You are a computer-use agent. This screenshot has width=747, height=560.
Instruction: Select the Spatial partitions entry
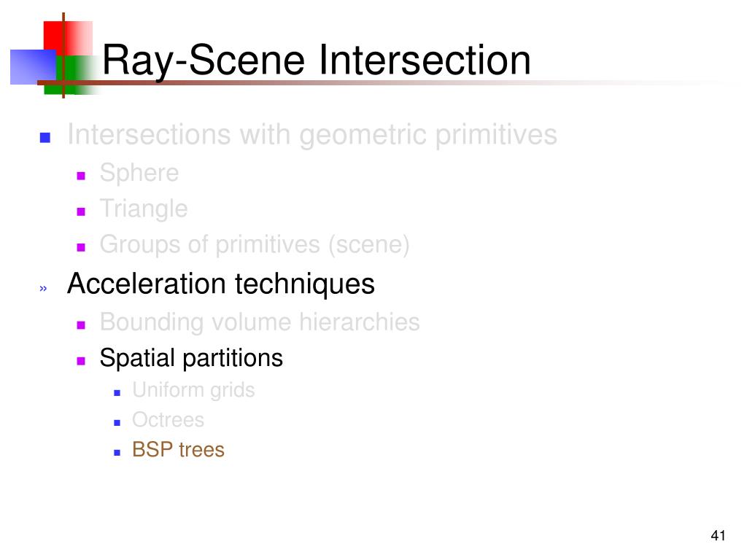191,358
